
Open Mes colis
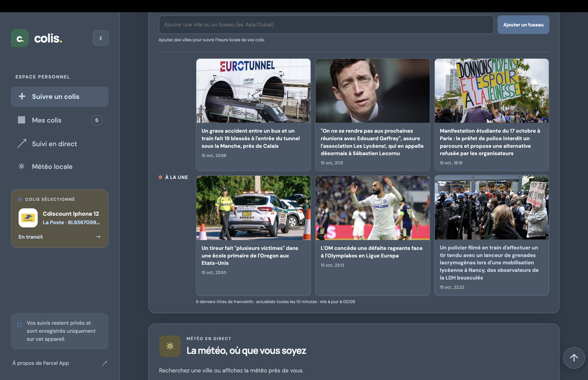[x=59, y=120]
